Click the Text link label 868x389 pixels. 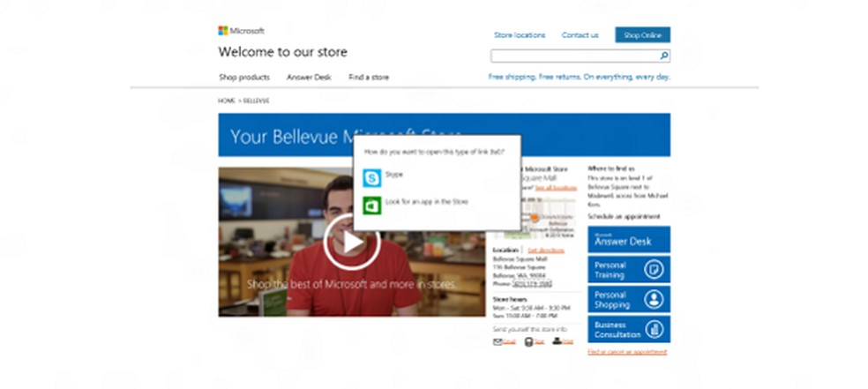(539, 342)
